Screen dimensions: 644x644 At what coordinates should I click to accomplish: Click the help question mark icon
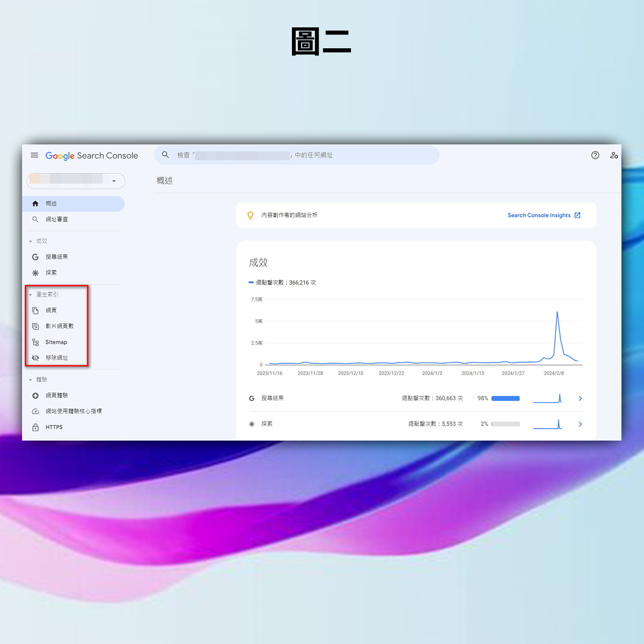[x=595, y=155]
